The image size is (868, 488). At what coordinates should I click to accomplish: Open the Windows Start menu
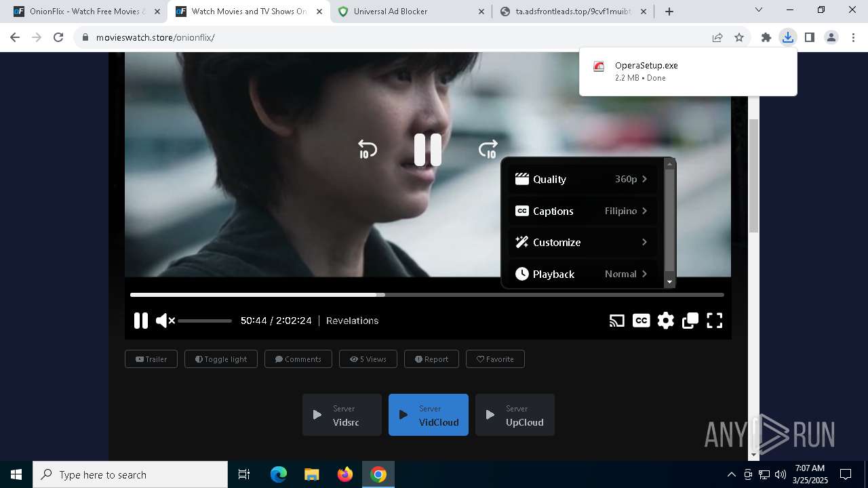[16, 474]
